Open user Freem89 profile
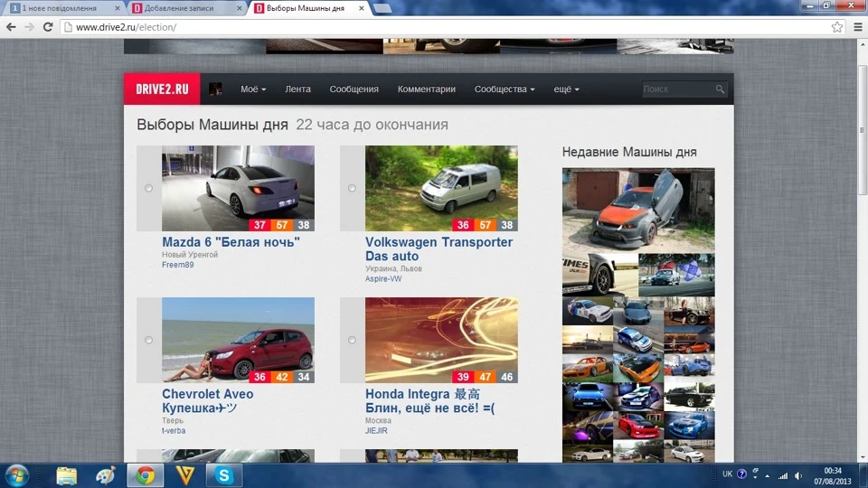The width and height of the screenshot is (868, 488). pos(178,265)
